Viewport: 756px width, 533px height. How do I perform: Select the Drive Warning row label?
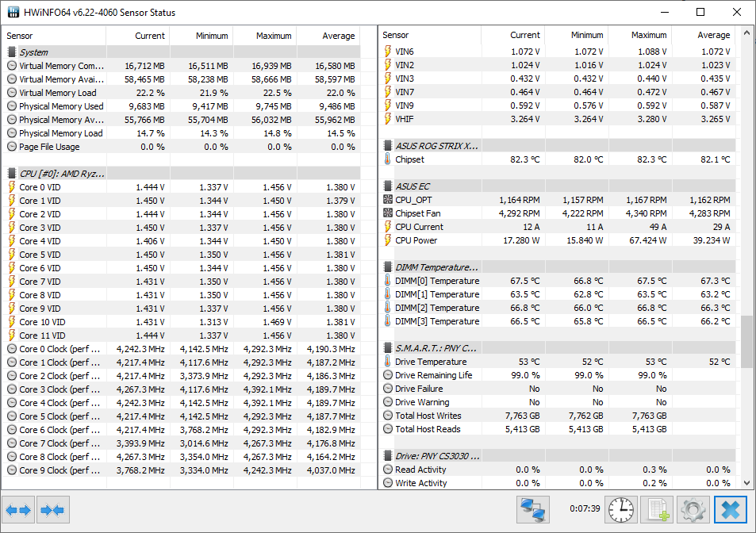(x=422, y=402)
